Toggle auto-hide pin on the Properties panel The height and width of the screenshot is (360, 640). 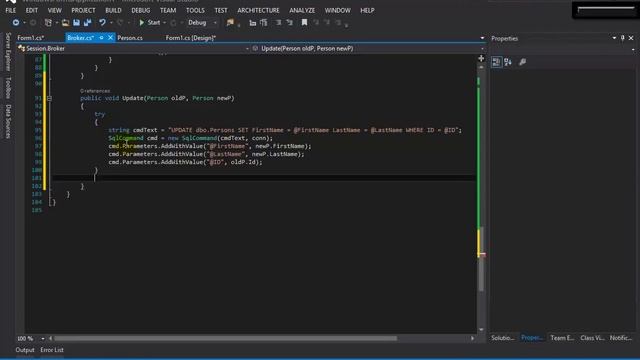622,38
